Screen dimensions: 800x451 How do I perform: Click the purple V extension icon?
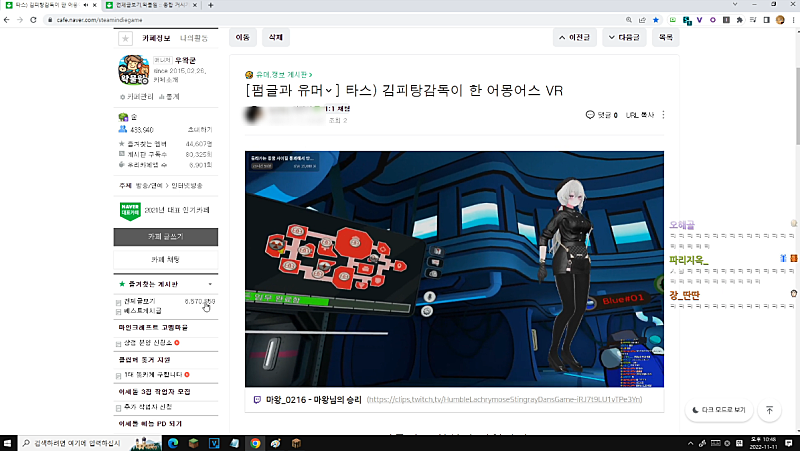[699, 20]
